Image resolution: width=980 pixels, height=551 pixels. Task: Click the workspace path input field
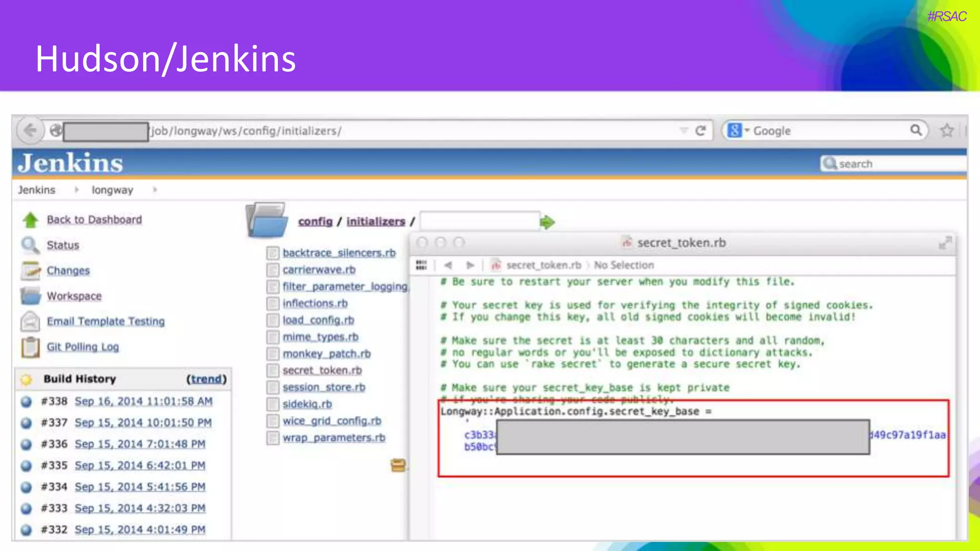479,221
